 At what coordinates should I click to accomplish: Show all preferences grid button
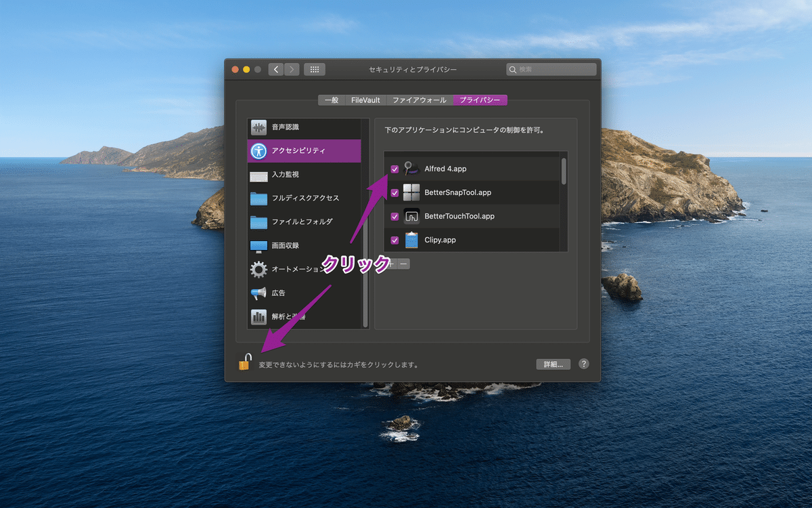coord(315,69)
